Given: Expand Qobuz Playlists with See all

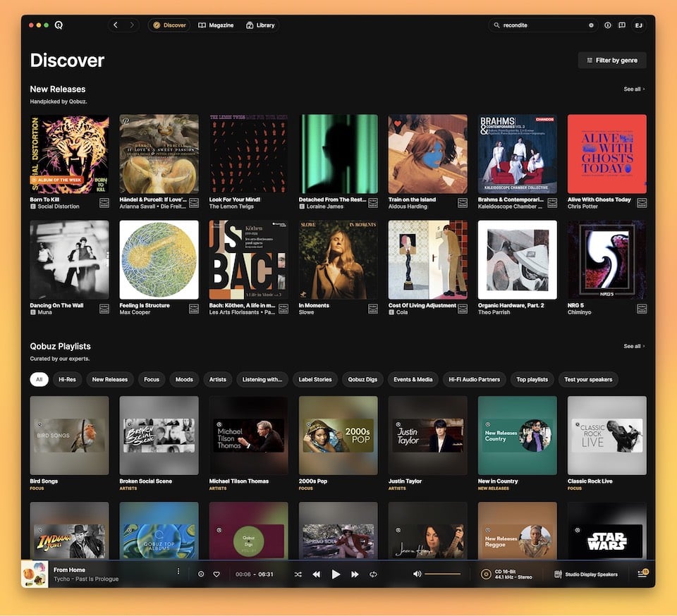Looking at the screenshot, I should pyautogui.click(x=634, y=346).
